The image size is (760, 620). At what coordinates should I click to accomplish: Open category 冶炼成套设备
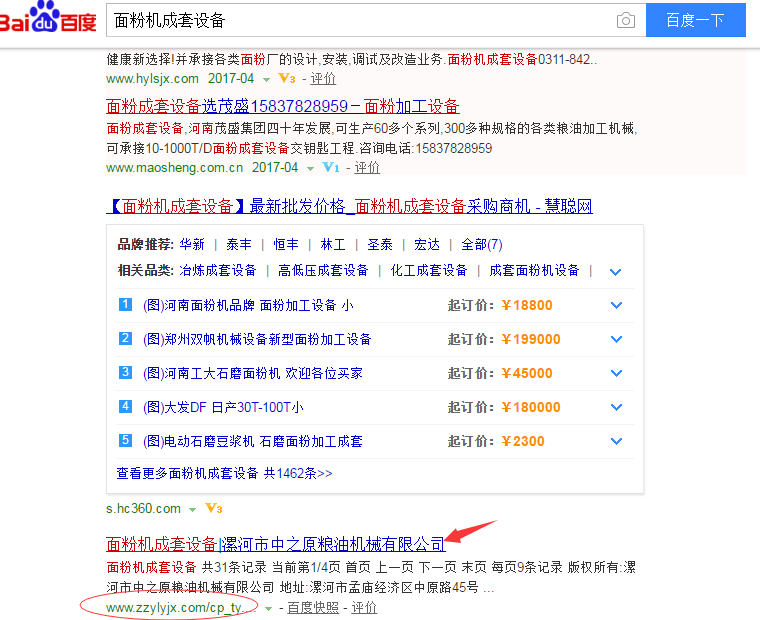click(x=218, y=270)
